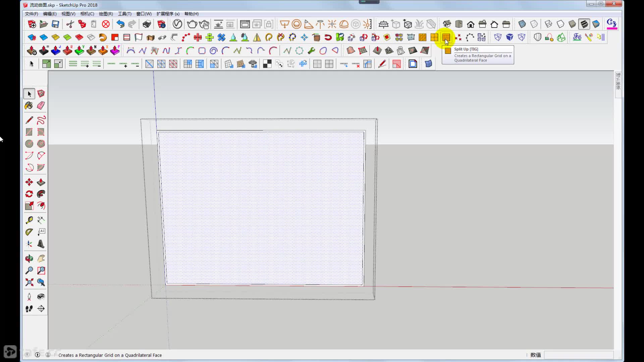
Task: Open the 相机(C) menu
Action: pos(87,14)
